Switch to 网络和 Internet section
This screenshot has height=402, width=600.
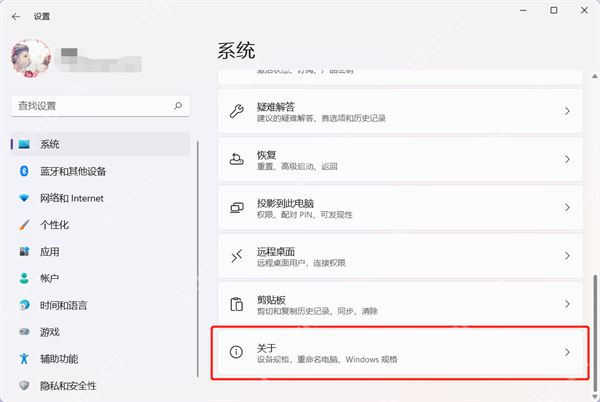(72, 198)
